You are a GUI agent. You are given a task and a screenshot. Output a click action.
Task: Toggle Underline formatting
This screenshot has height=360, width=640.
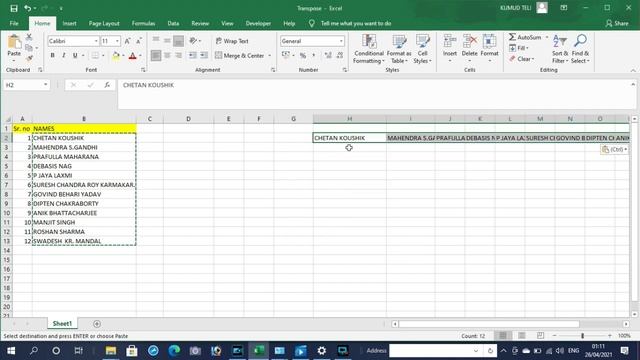75,56
